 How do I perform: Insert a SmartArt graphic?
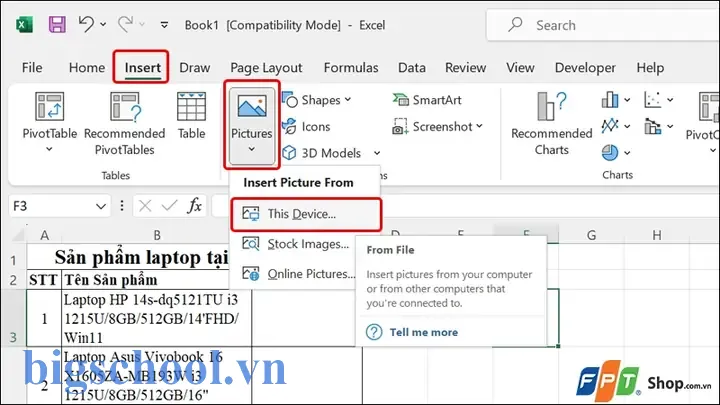(x=427, y=100)
